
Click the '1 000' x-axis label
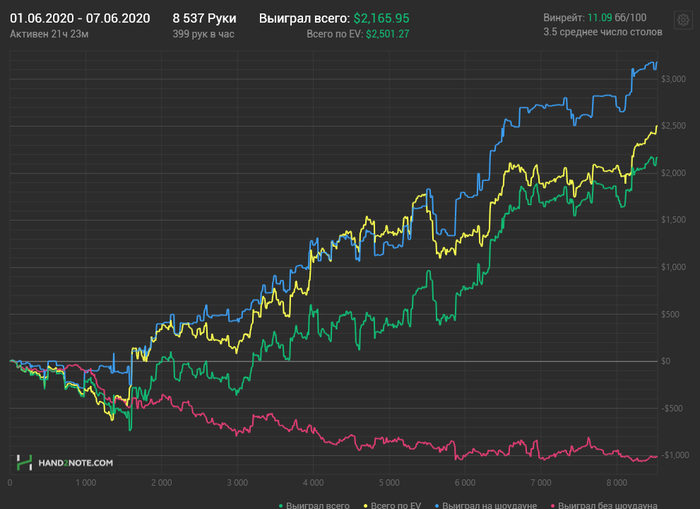click(x=86, y=483)
